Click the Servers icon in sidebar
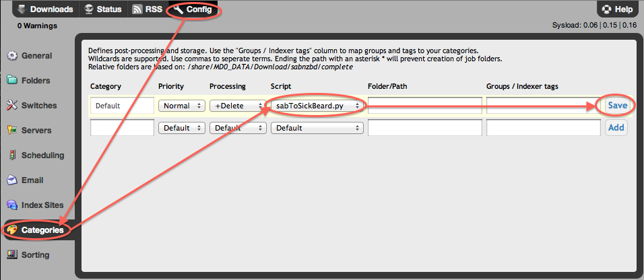The width and height of the screenshot is (644, 280). (13, 131)
